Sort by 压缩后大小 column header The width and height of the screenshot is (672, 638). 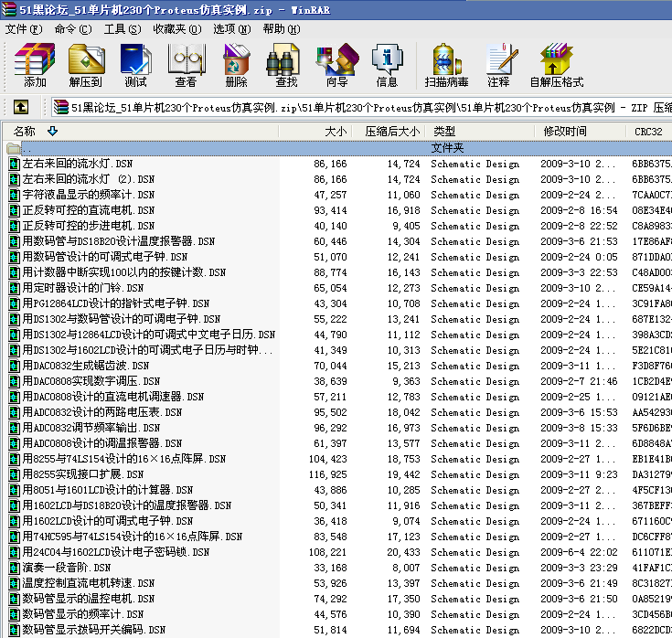coord(389,131)
